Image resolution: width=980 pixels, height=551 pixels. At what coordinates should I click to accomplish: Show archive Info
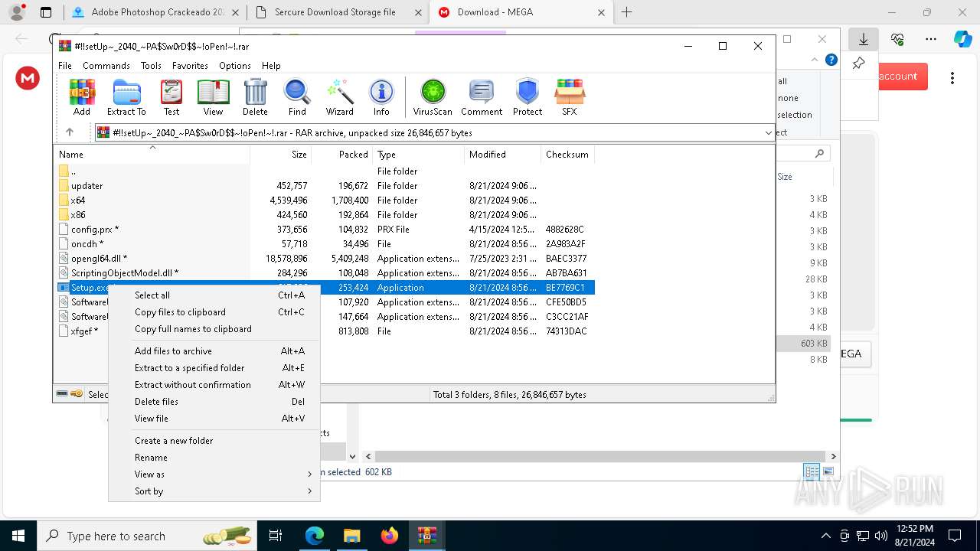tap(381, 97)
